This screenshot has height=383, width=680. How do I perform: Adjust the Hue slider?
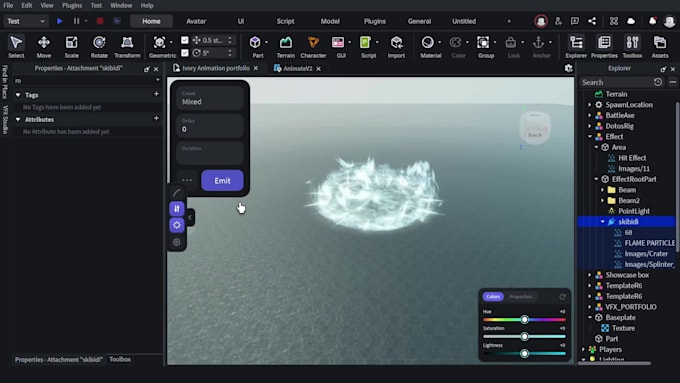click(x=524, y=320)
